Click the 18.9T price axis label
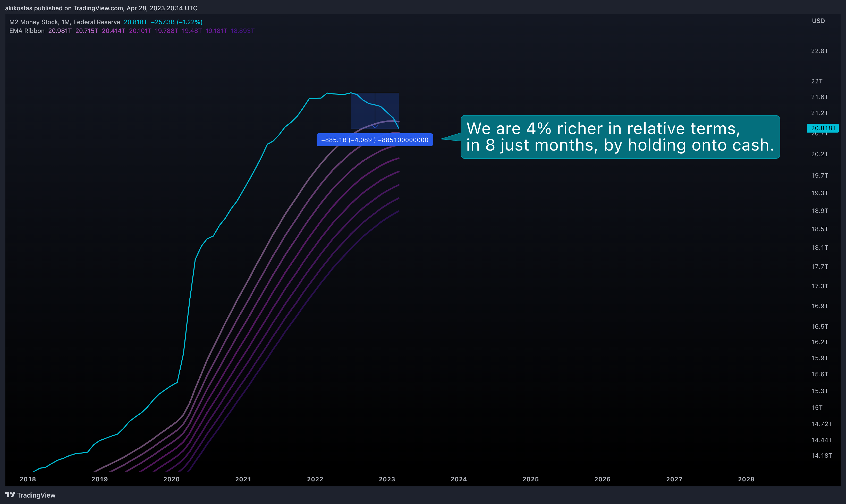 pos(819,211)
